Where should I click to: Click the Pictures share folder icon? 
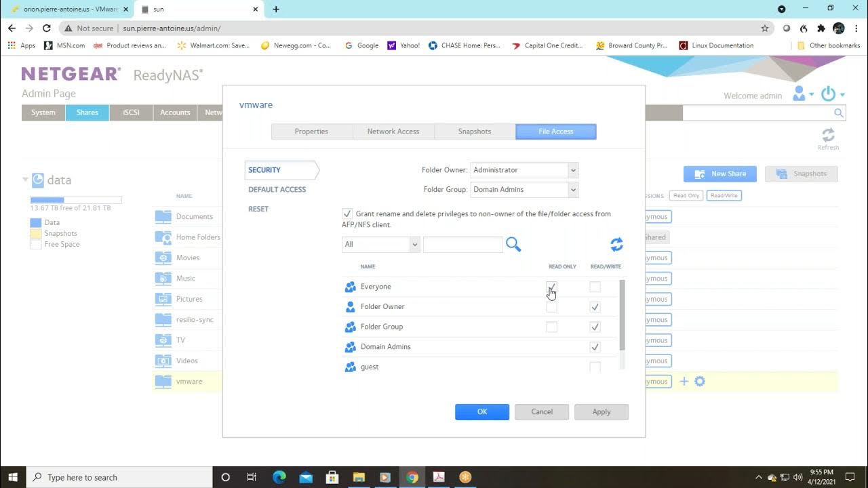(163, 299)
